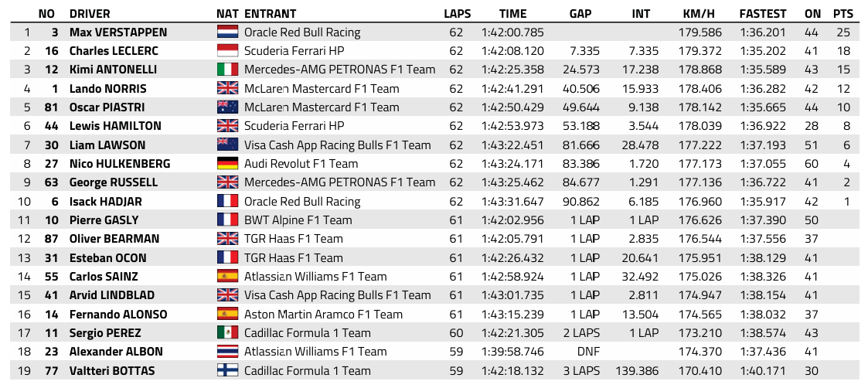Click the Thai flag beside Alexander Albon
This screenshot has height=388, width=868.
click(227, 352)
